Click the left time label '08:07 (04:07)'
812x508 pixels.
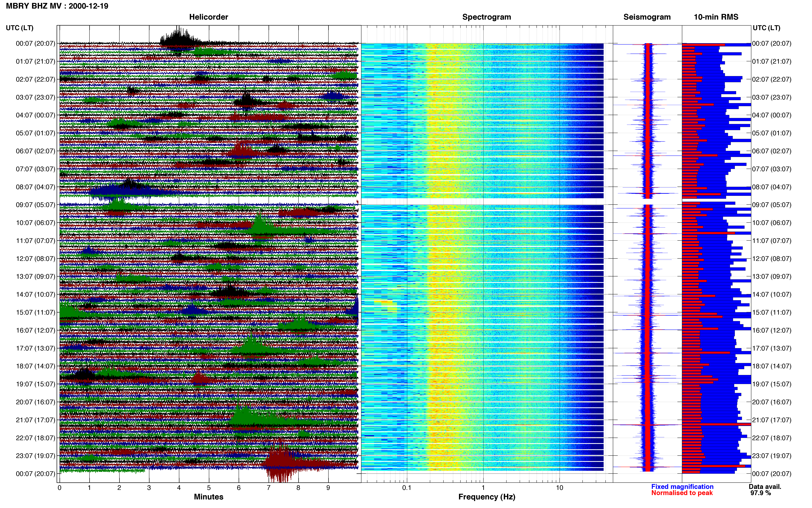click(35, 187)
